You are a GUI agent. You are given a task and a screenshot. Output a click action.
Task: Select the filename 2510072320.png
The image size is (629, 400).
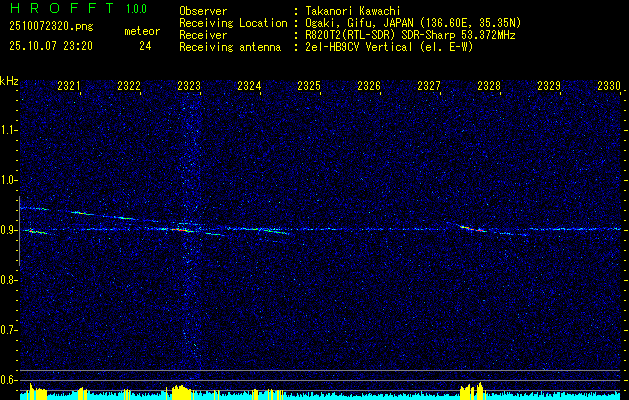tap(51, 27)
